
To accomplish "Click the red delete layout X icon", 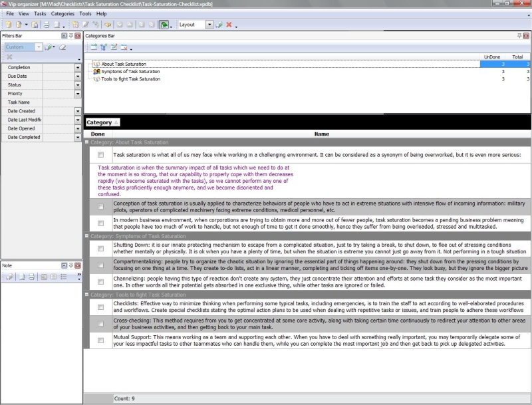I will [229, 25].
